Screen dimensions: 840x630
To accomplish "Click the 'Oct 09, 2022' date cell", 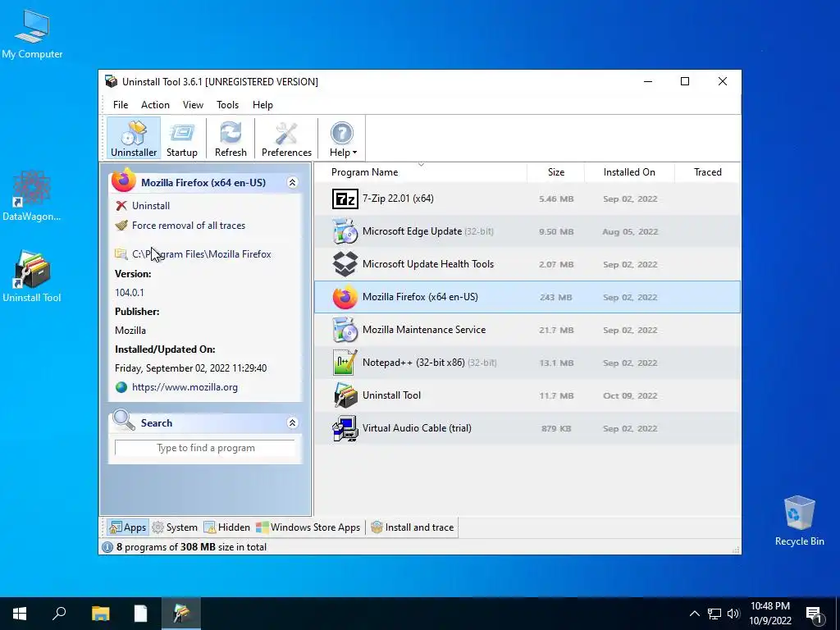I will pyautogui.click(x=630, y=396).
